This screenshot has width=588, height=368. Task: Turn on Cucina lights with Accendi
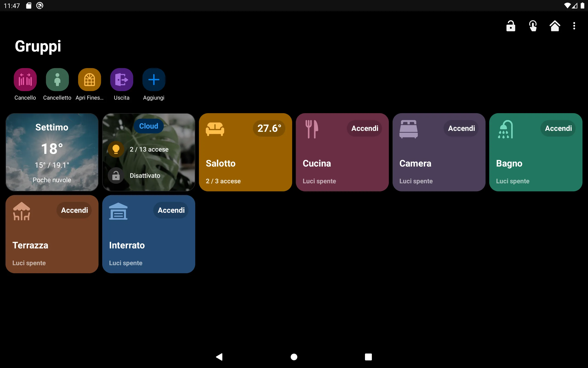pos(365,128)
